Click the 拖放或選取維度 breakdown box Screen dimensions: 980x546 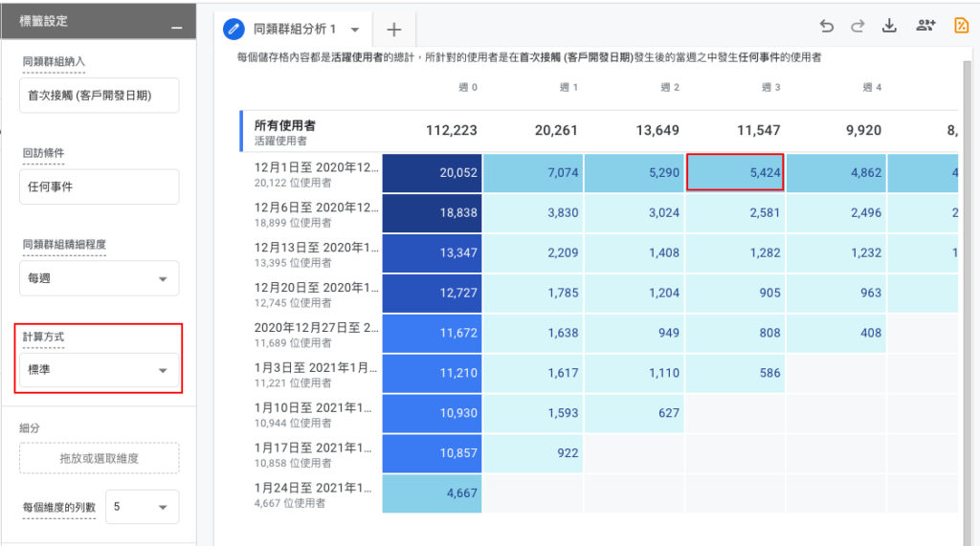(x=99, y=459)
